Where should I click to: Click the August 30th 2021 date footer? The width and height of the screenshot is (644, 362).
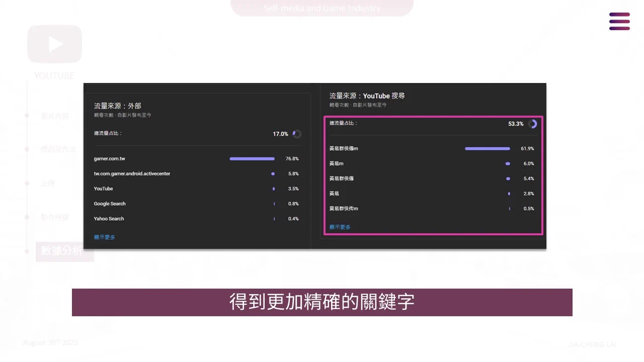point(51,342)
